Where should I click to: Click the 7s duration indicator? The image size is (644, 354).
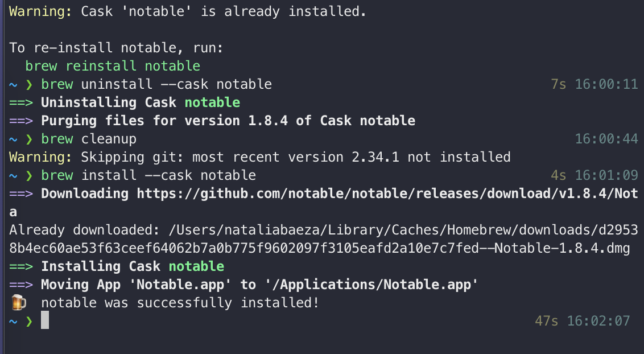click(x=558, y=84)
